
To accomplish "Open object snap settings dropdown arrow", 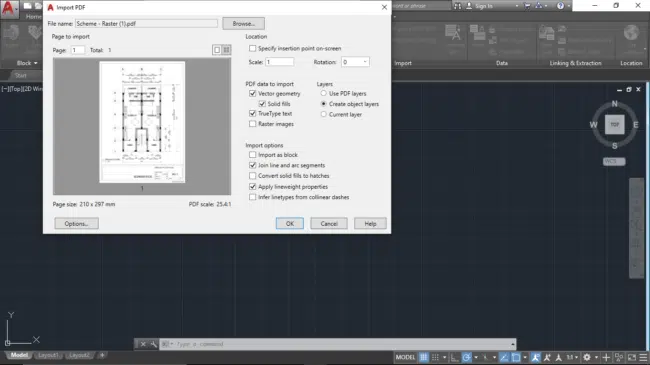I will (x=525, y=357).
